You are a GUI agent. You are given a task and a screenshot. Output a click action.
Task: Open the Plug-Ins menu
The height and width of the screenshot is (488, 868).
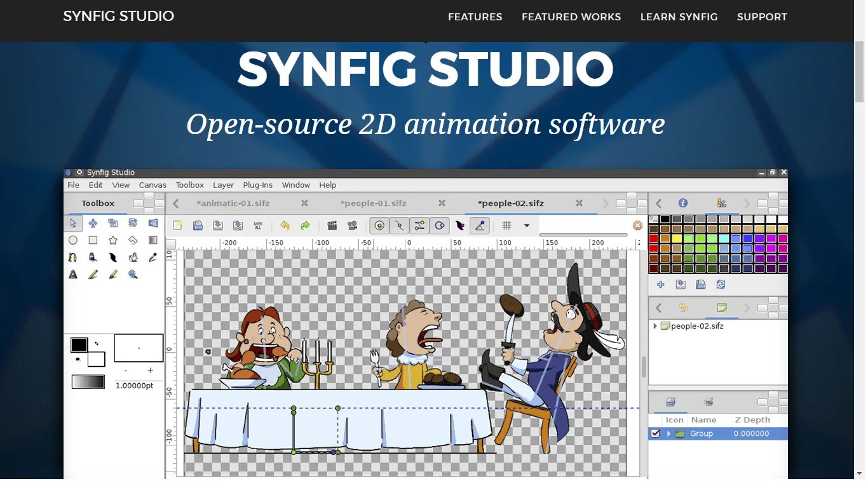(x=257, y=185)
